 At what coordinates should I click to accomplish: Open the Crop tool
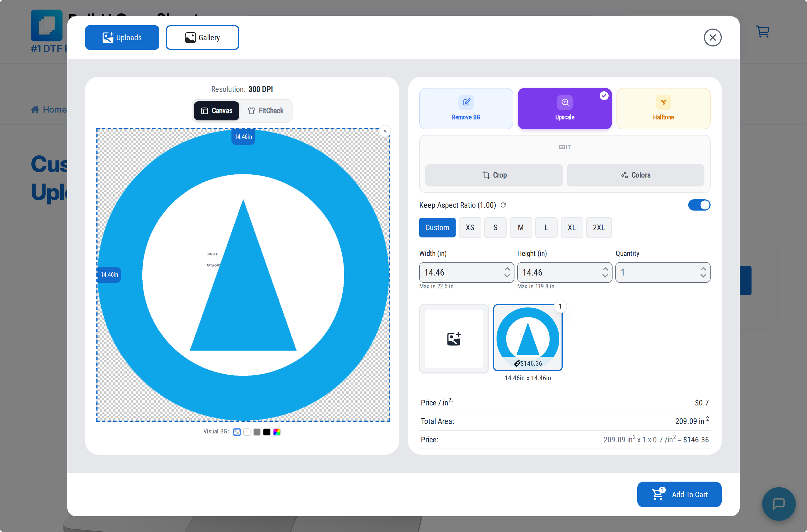coord(494,175)
